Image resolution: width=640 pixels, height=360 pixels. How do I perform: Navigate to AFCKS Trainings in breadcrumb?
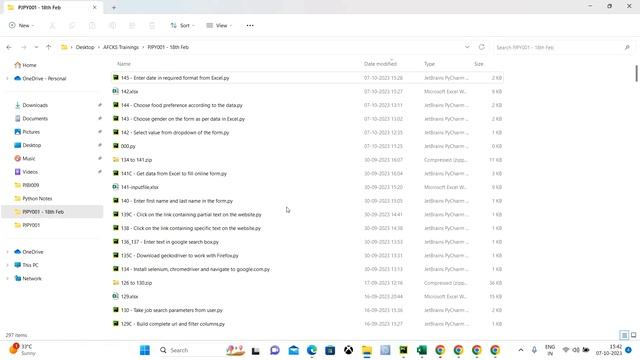pyautogui.click(x=121, y=47)
